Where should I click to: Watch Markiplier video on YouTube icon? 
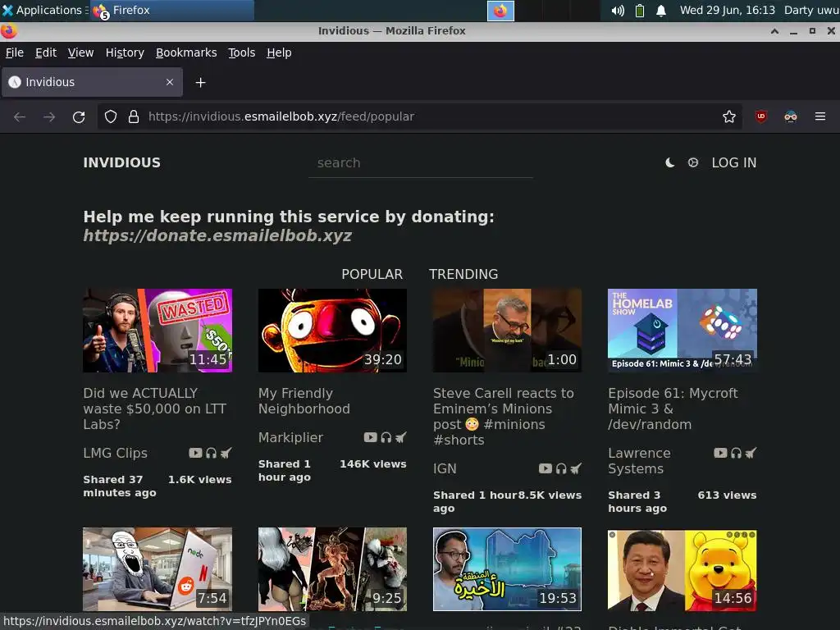(x=370, y=438)
